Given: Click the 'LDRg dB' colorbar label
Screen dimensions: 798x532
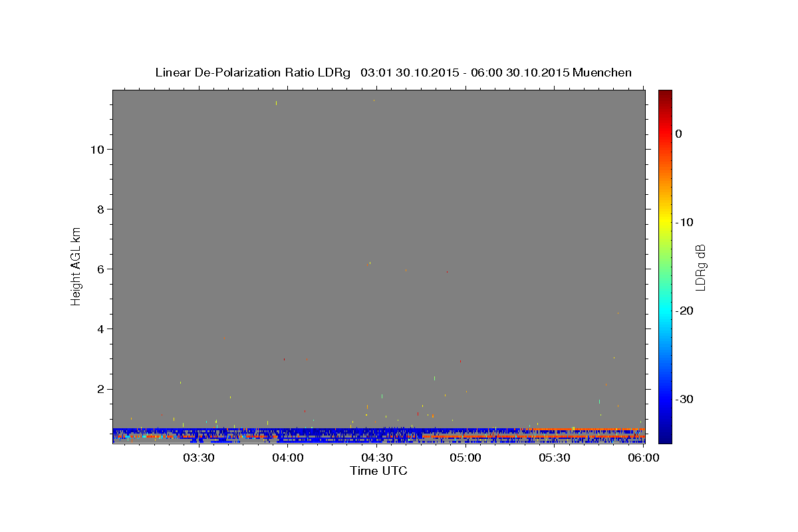Looking at the screenshot, I should (700, 267).
